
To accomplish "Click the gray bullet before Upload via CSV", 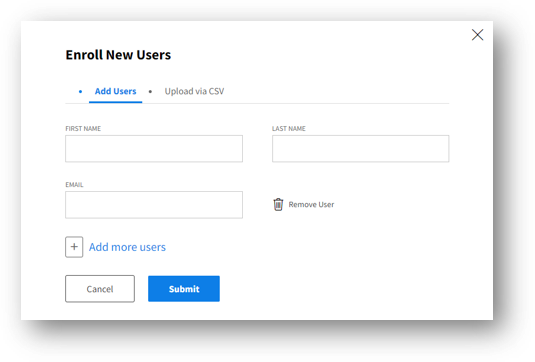I will pyautogui.click(x=150, y=91).
